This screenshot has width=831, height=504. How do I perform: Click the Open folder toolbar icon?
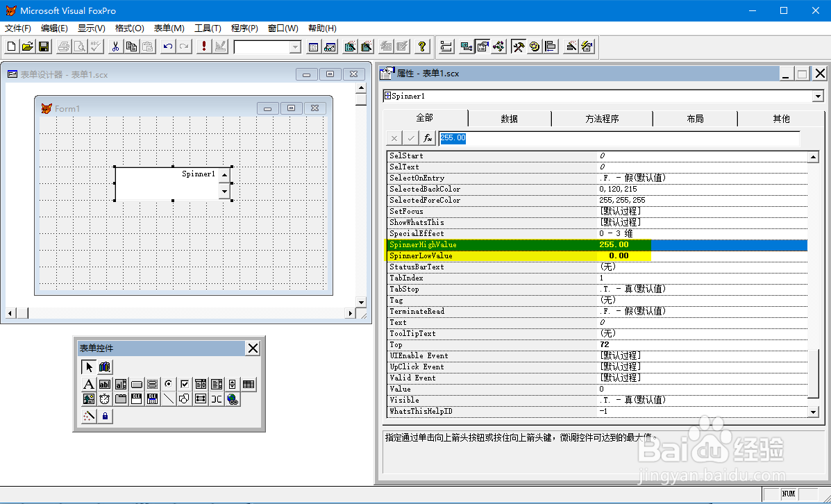28,47
